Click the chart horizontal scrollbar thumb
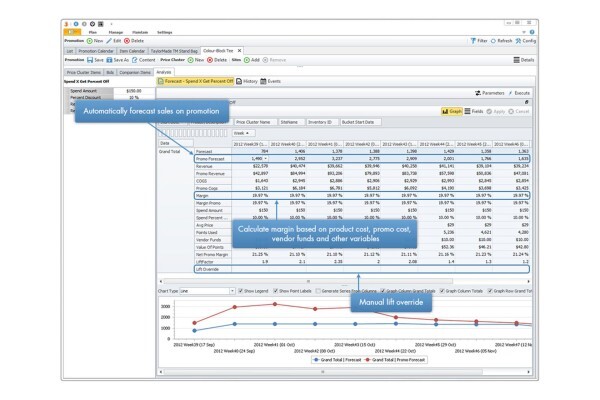 pyautogui.click(x=323, y=372)
